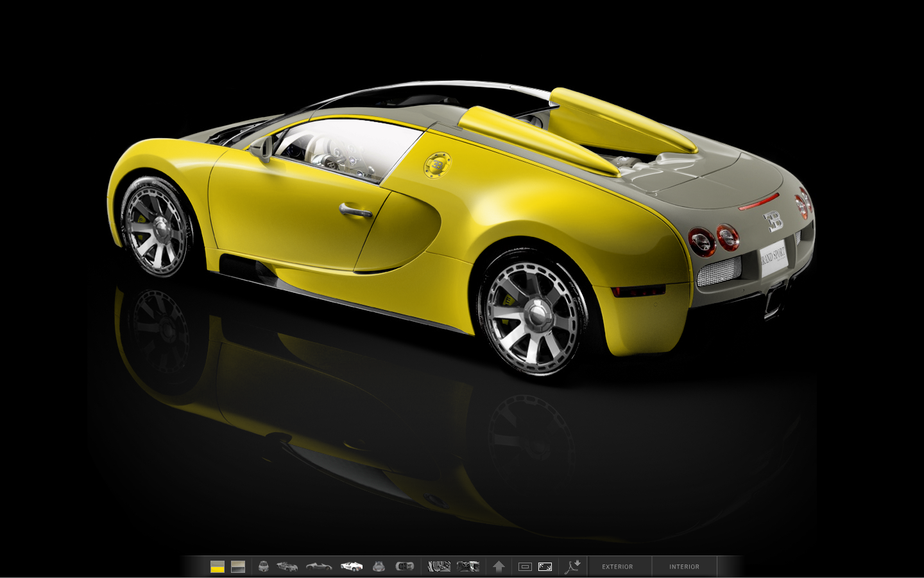Show the front three-quarter view of car
924x578 pixels.
point(287,566)
